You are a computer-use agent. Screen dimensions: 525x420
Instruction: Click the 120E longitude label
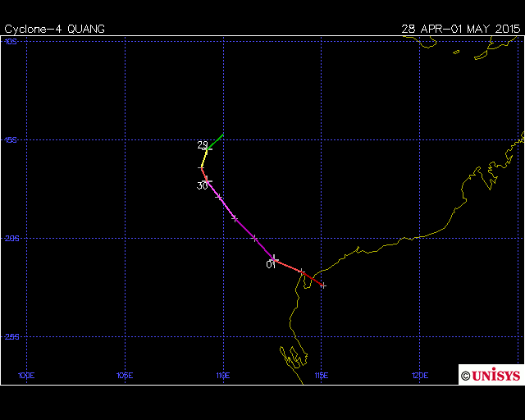[418, 376]
